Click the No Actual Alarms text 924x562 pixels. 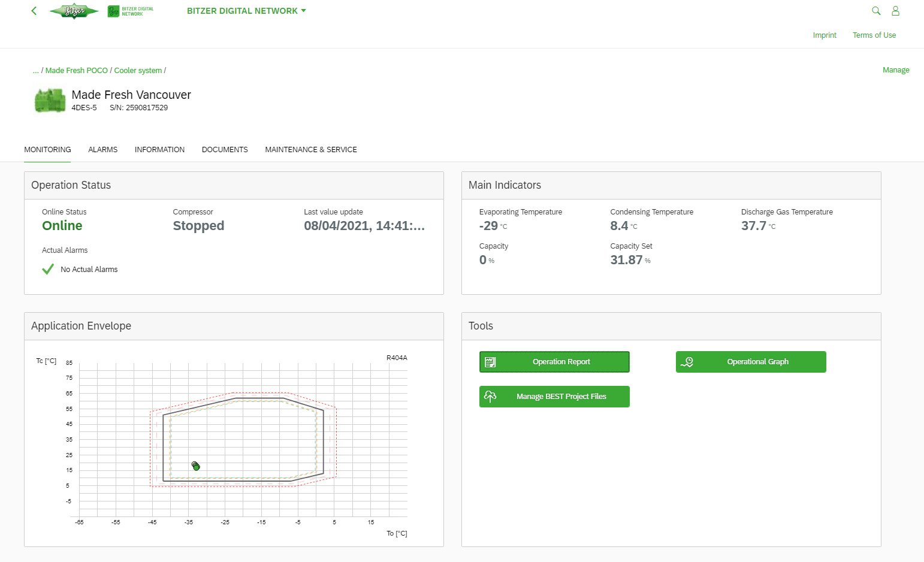pyautogui.click(x=89, y=270)
